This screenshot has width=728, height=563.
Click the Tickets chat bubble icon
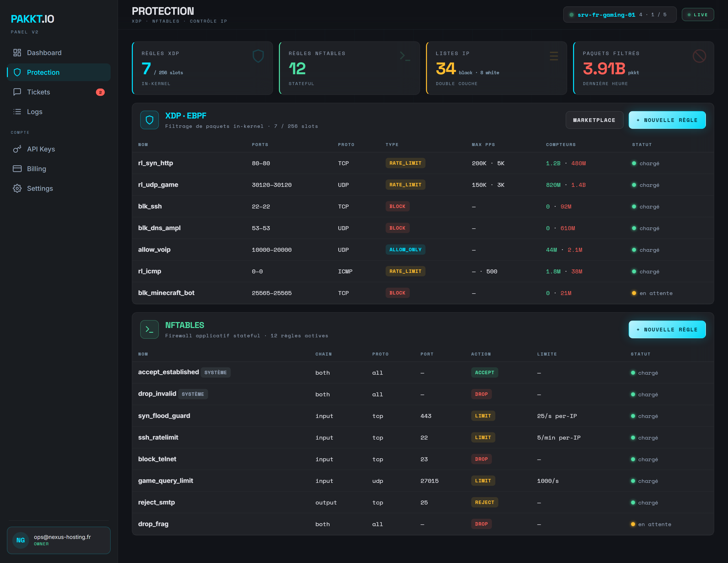point(17,92)
